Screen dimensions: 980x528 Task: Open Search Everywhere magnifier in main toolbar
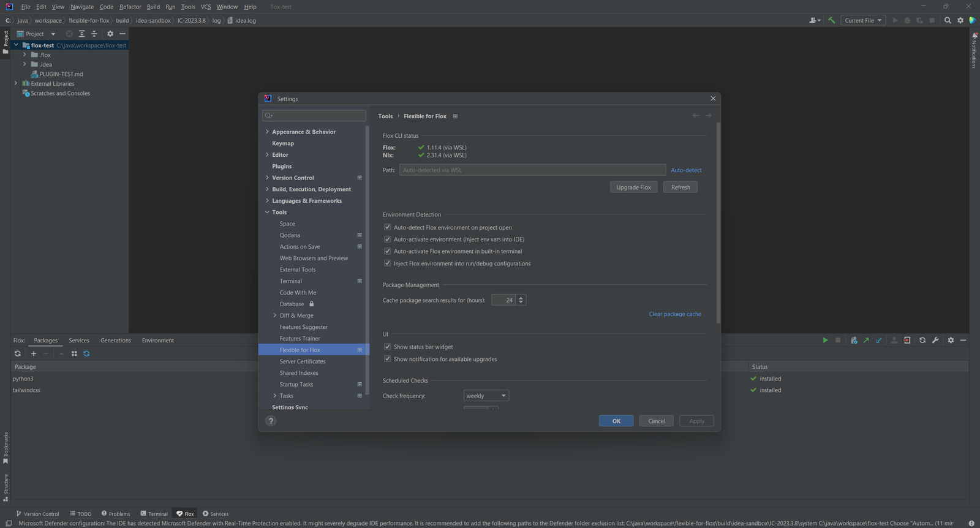tap(948, 20)
